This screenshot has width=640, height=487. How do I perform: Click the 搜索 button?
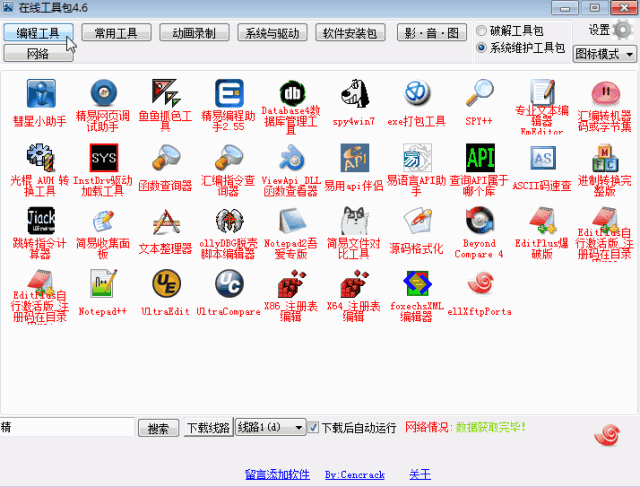click(x=158, y=428)
